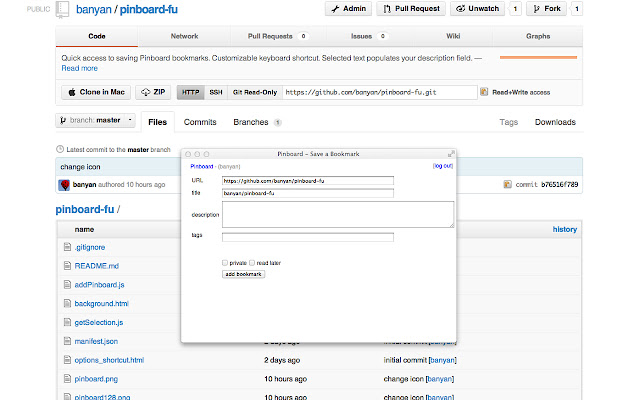Open README.md
Viewport: 640px width, 400px height.
(x=97, y=266)
